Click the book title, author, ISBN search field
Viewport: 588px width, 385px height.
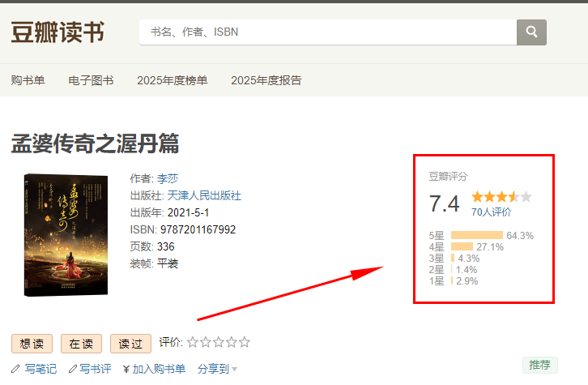(328, 32)
